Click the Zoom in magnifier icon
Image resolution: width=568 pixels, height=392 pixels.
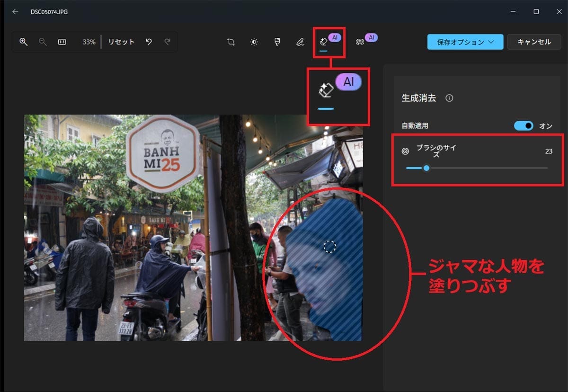(x=24, y=42)
